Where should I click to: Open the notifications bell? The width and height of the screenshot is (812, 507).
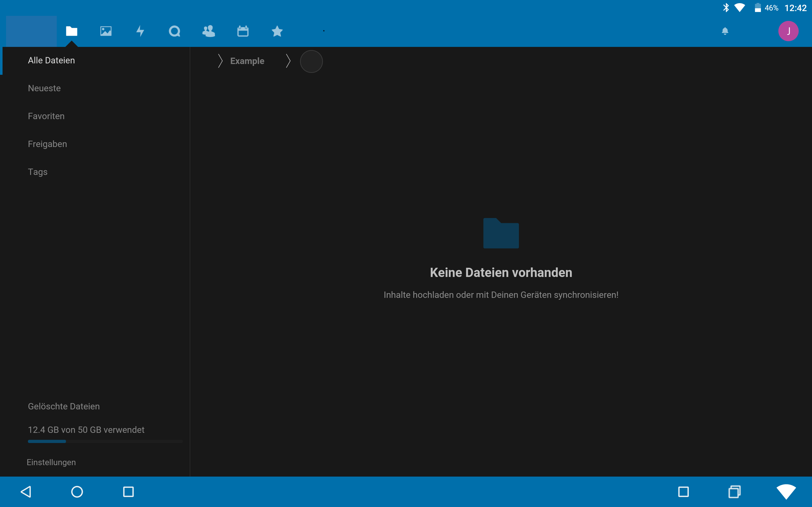[725, 31]
